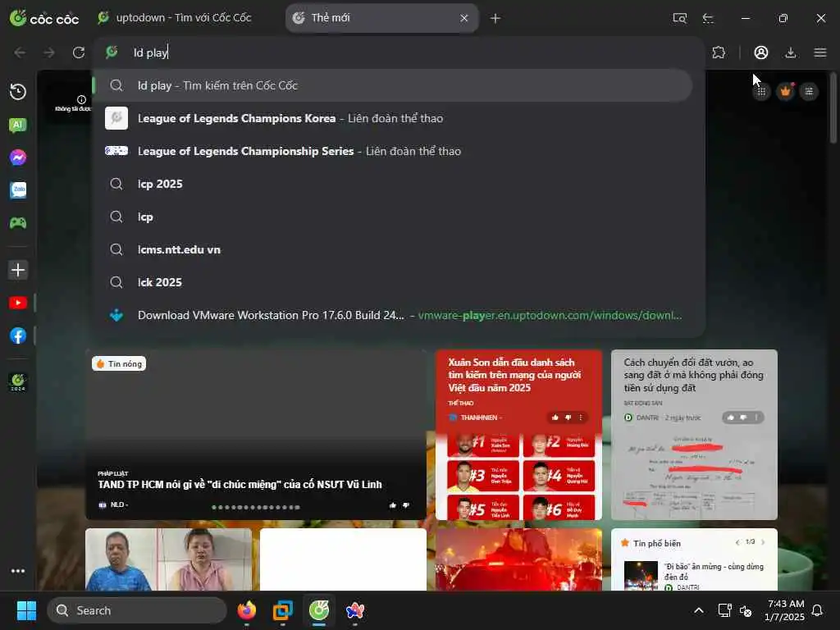Open Firefox from the taskbar

[246, 610]
